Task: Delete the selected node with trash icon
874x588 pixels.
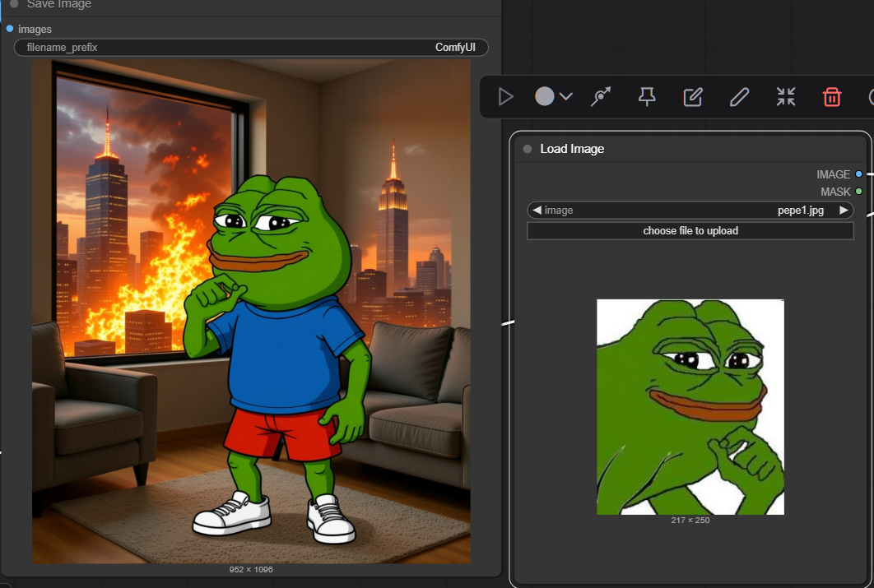Action: click(832, 97)
